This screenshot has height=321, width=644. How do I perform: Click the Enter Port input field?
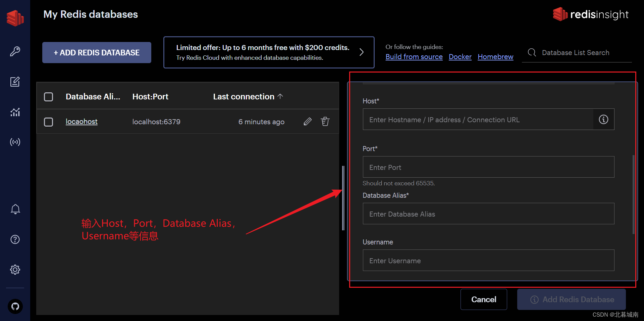488,167
